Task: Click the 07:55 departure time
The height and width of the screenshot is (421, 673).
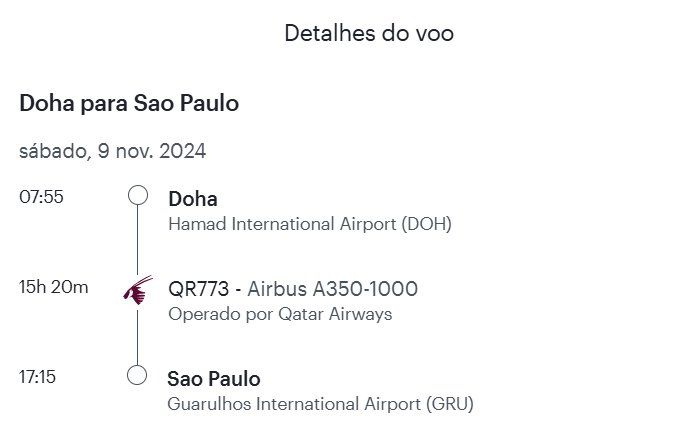Action: click(41, 197)
